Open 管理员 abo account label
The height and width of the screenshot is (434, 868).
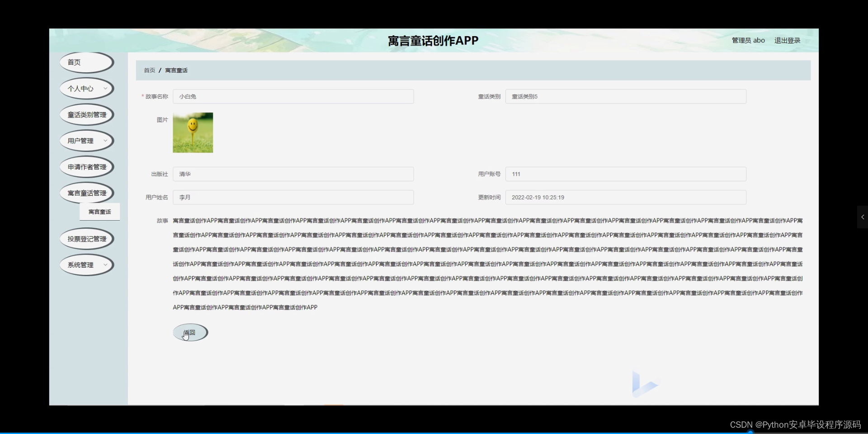pos(748,40)
